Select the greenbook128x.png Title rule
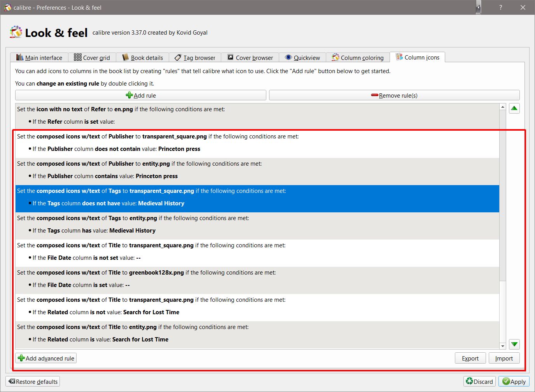Image resolution: width=535 pixels, height=392 pixels. pyautogui.click(x=257, y=280)
